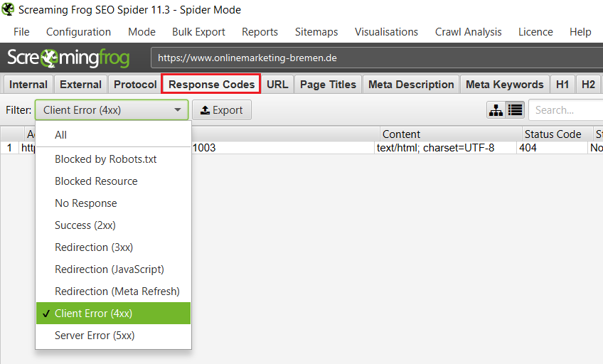Switch to the H2 tab

tap(588, 84)
